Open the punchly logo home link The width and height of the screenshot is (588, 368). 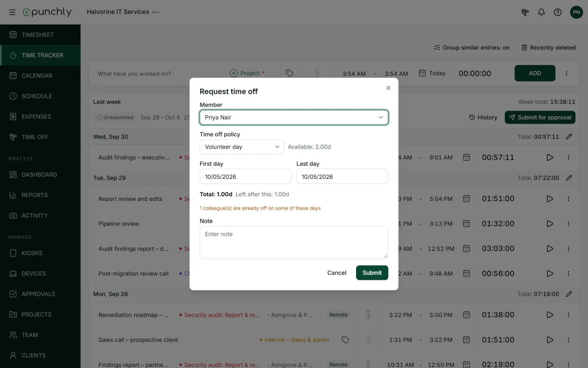pyautogui.click(x=47, y=12)
